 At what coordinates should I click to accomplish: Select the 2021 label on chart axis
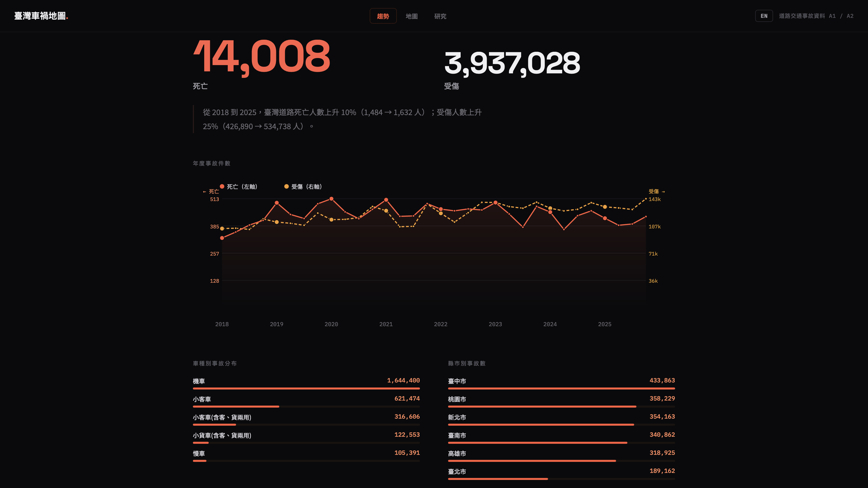(386, 324)
